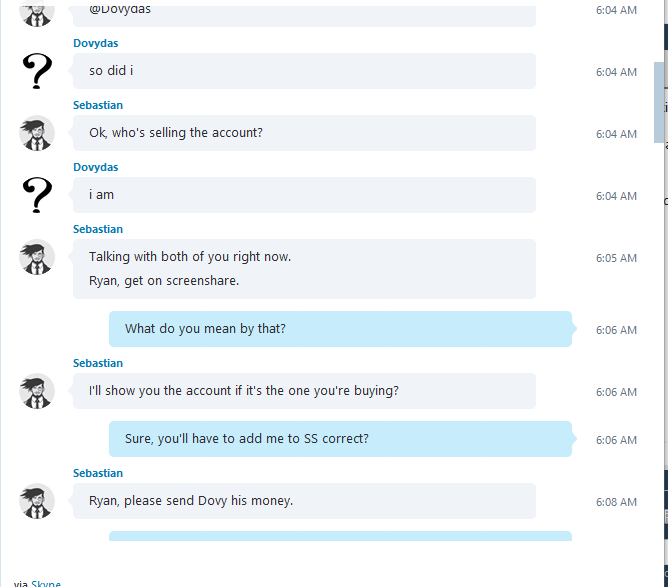Select the "What do you mean by that?" bubble
The image size is (668, 587).
coord(340,329)
